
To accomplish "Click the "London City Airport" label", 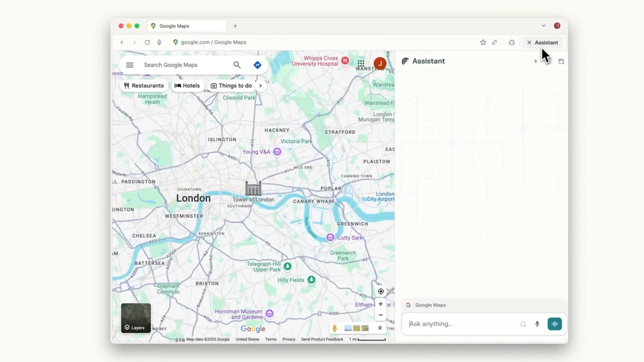I will click(380, 197).
